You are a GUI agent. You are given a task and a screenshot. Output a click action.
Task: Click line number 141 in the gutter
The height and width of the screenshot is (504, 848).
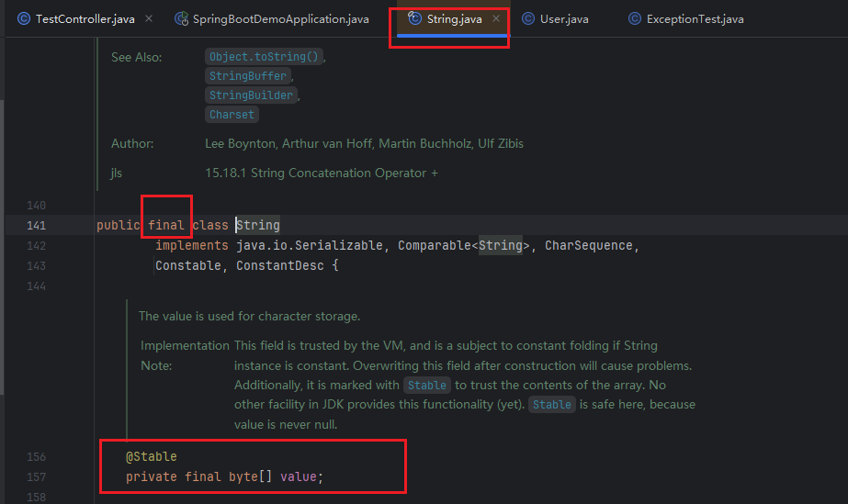36,225
